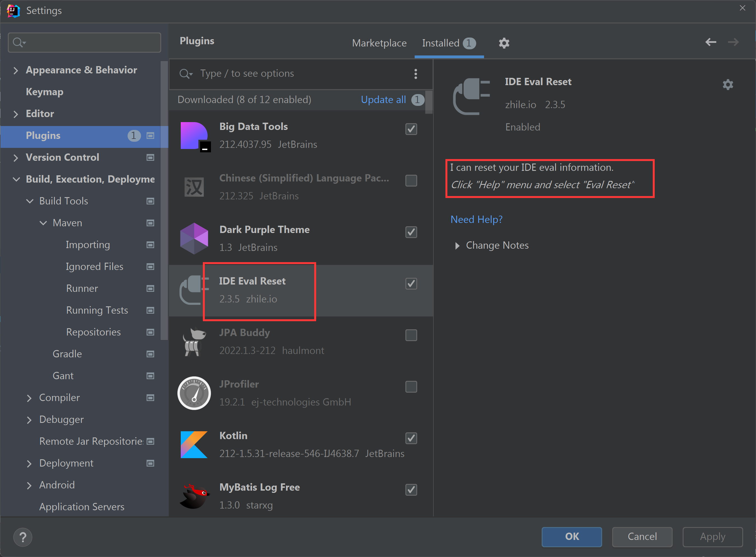Click the help question mark button
The width and height of the screenshot is (756, 557).
click(x=23, y=537)
